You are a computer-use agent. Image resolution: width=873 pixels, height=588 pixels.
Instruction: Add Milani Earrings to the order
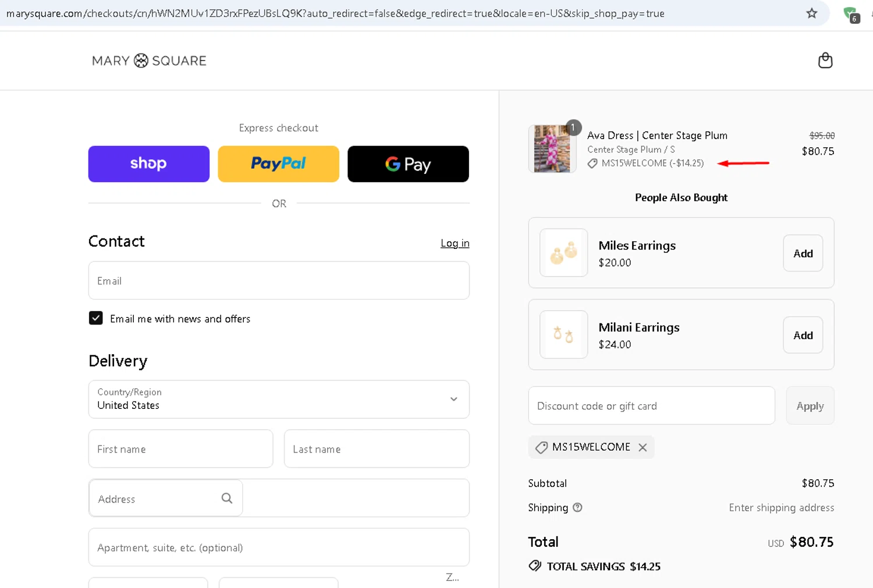click(x=803, y=335)
